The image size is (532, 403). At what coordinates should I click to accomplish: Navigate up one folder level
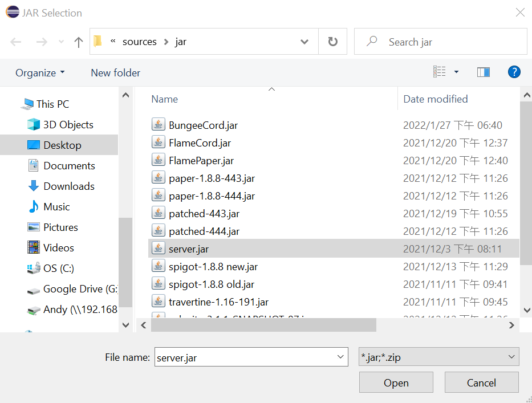[78, 42]
